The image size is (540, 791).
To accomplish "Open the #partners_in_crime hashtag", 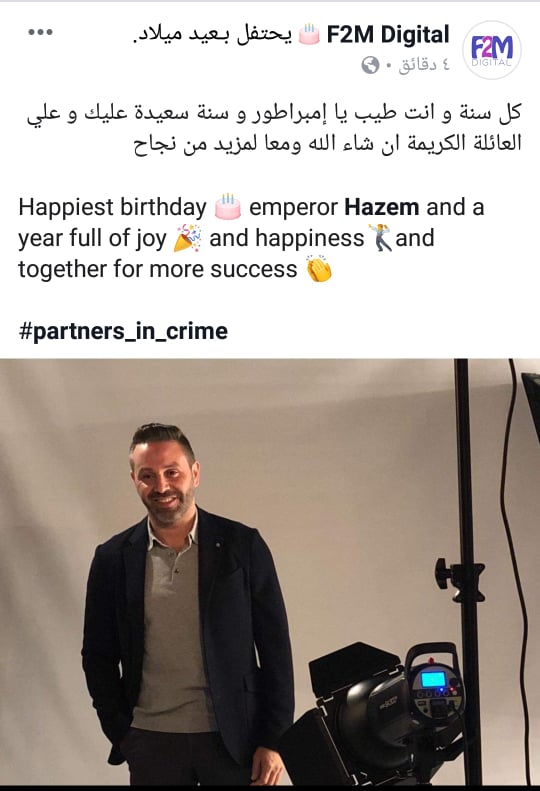I will [123, 331].
